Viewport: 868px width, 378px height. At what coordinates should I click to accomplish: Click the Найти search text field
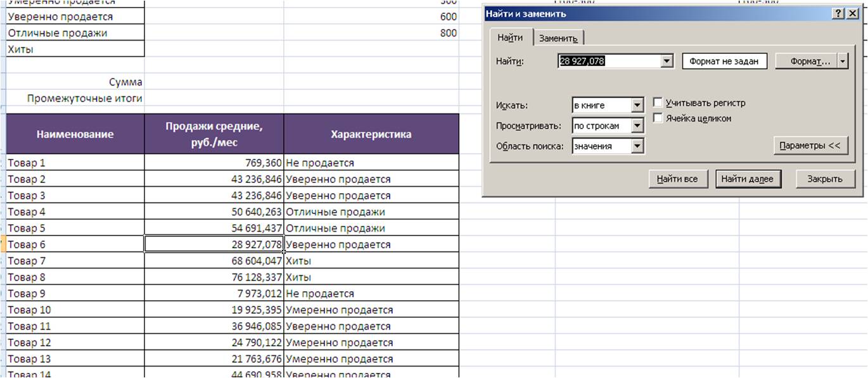coord(608,61)
